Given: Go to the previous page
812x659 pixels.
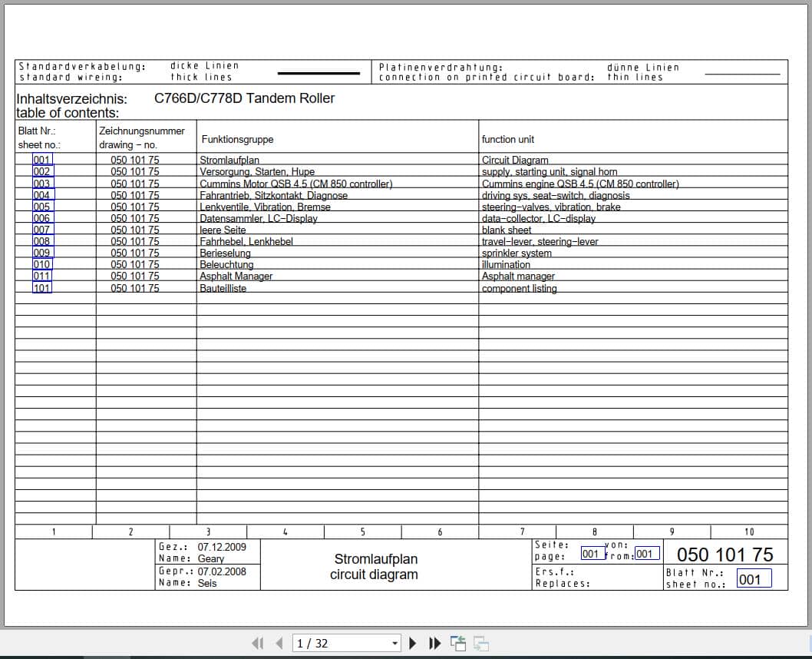Looking at the screenshot, I should click(x=279, y=644).
